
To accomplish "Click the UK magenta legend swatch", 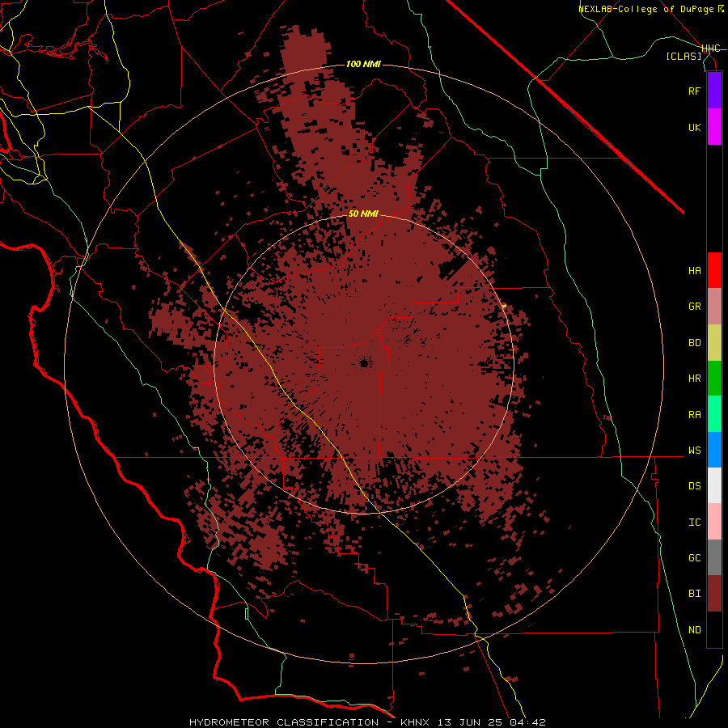I will [714, 127].
